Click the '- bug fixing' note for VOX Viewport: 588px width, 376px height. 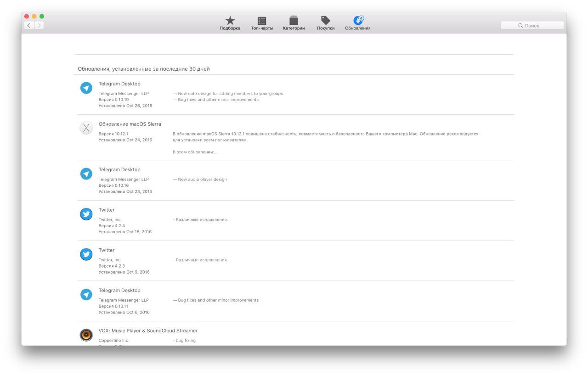[184, 341]
